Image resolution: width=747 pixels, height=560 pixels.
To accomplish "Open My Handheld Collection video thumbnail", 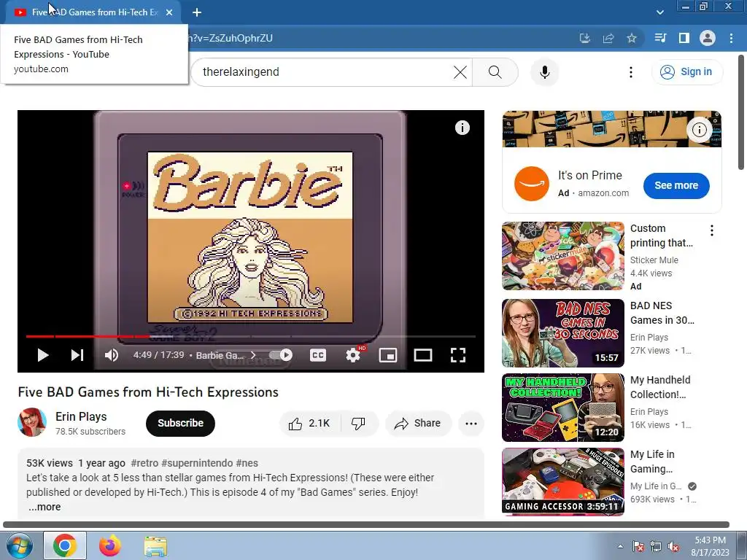I will [562, 408].
